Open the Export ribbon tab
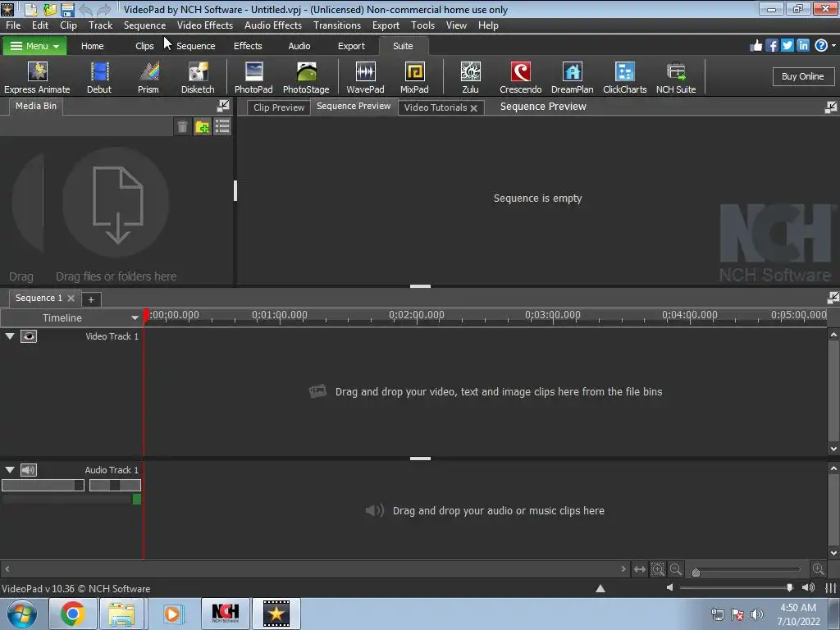Image resolution: width=840 pixels, height=630 pixels. click(351, 46)
